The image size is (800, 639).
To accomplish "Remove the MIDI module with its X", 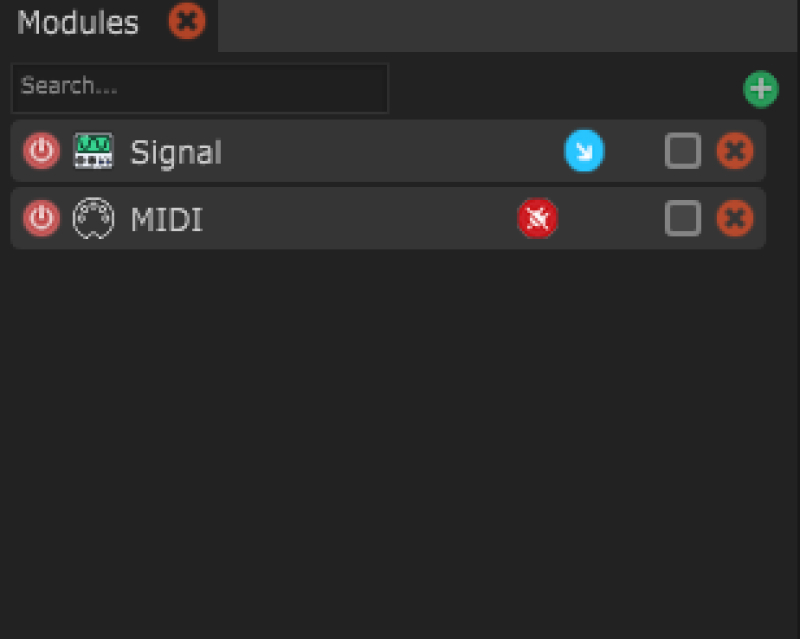I will pyautogui.click(x=735, y=218).
